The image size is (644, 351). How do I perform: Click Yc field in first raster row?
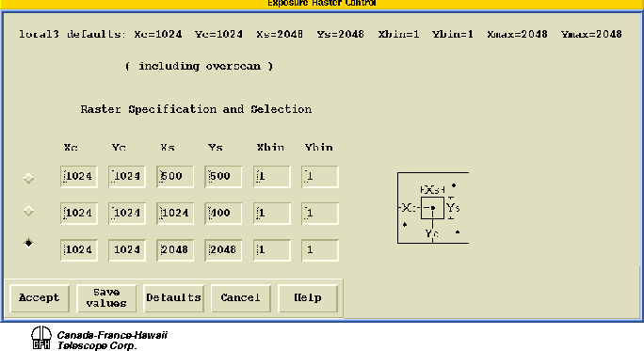click(x=127, y=177)
